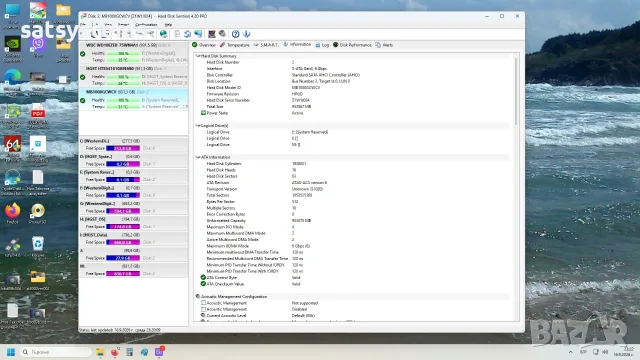
Task: Switch to the S.M.A.R.T. tab
Action: 266,45
